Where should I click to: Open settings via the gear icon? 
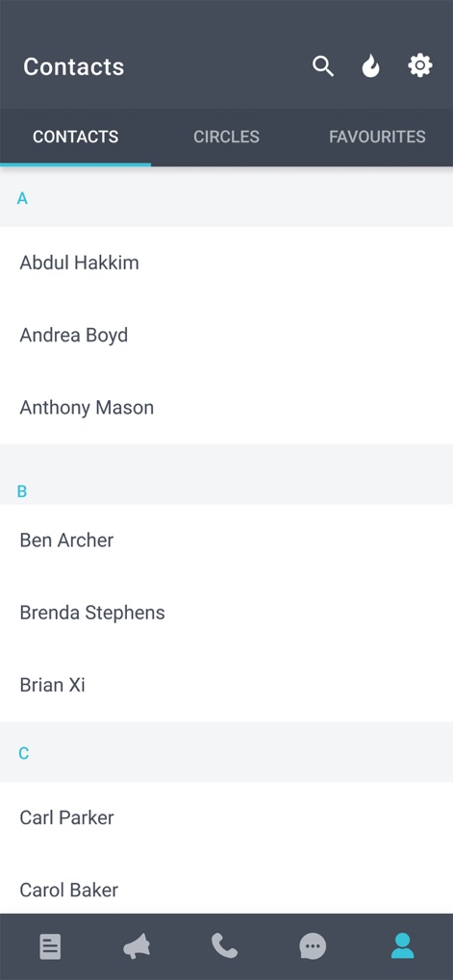click(420, 65)
